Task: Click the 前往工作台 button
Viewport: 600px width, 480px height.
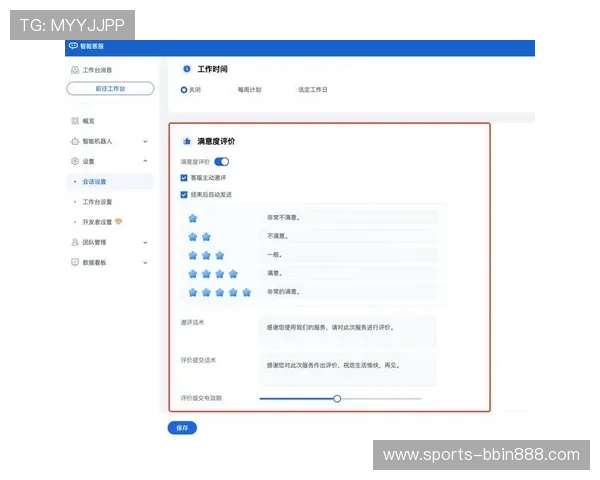Action: coord(110,88)
